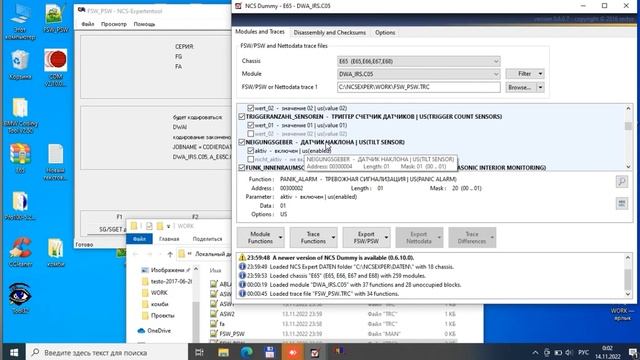Expand the Trace Functions dropdown arrow

click(333, 238)
